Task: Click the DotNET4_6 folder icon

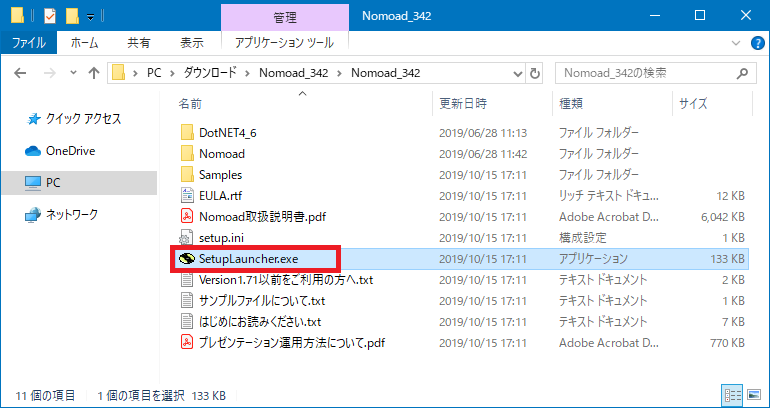Action: 187,132
